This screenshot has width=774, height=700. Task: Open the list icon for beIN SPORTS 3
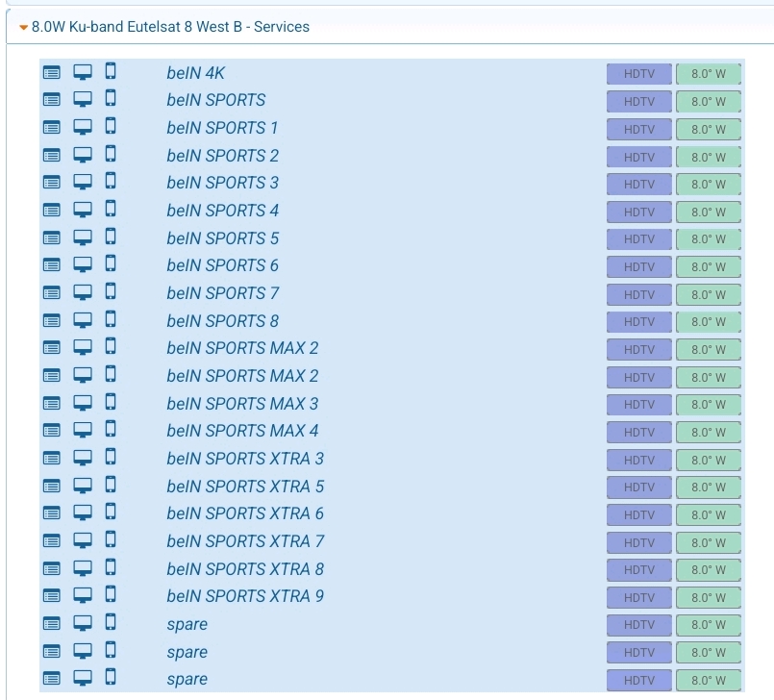(x=51, y=183)
